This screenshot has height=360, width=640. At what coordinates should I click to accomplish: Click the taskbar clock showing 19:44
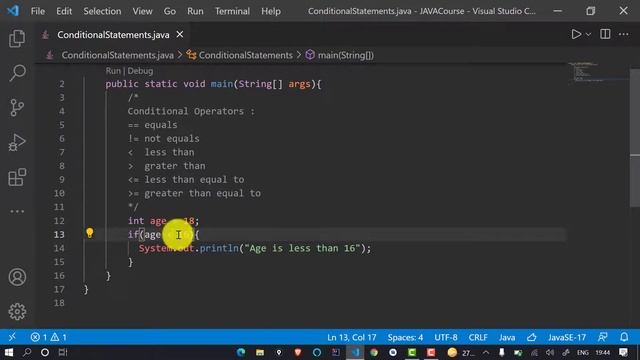602,352
